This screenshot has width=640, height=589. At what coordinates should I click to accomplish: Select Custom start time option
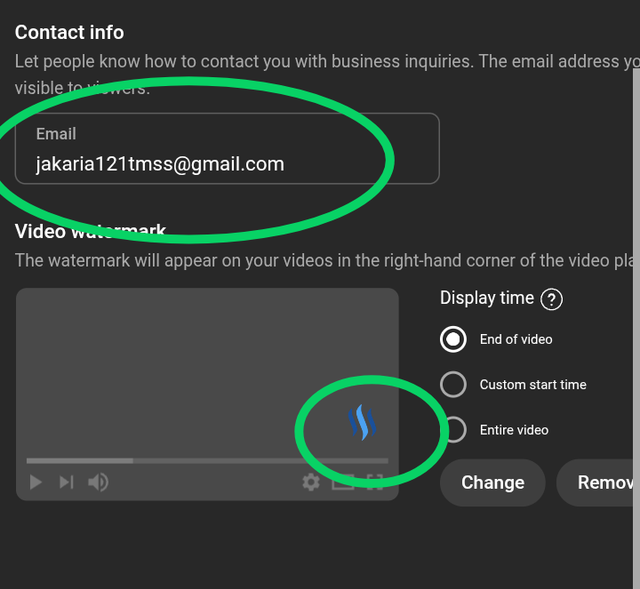click(x=453, y=385)
